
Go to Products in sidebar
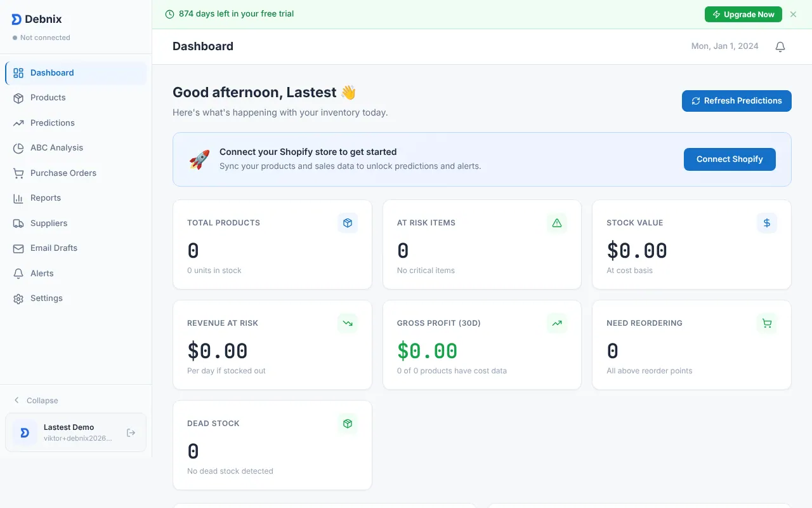coord(76,98)
